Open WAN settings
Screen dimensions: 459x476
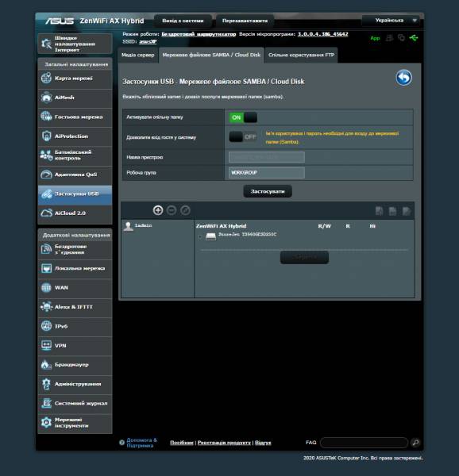(x=75, y=288)
